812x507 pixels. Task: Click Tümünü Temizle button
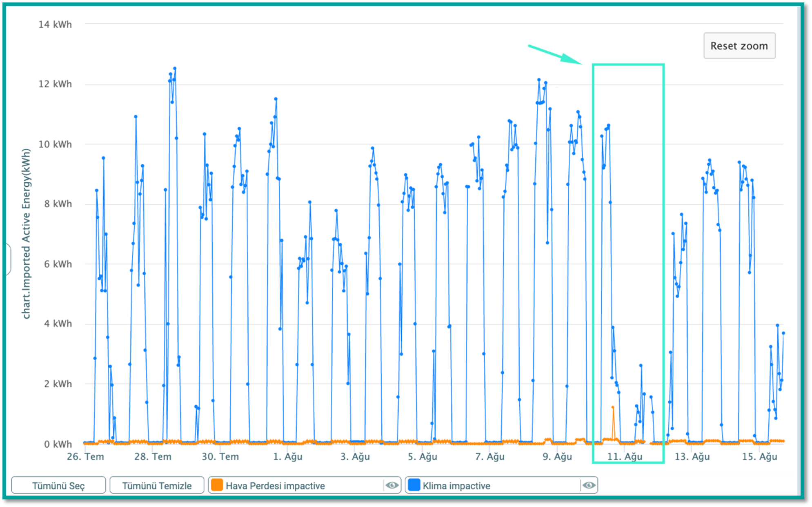tap(157, 485)
